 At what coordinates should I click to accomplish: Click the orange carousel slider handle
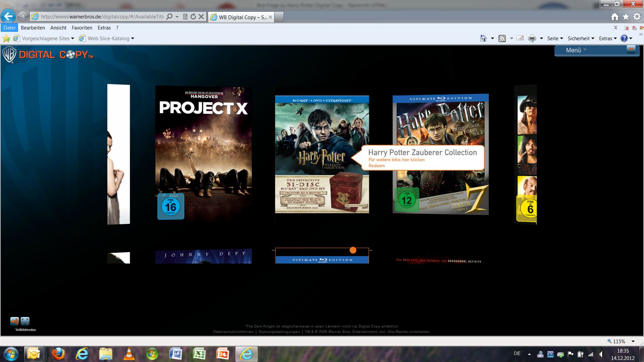click(x=353, y=250)
